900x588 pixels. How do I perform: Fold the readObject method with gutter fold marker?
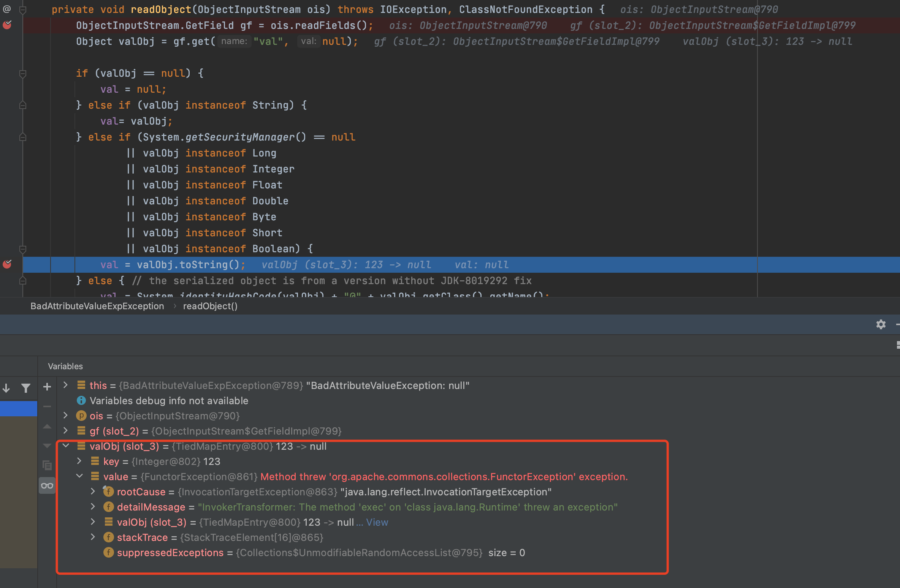(23, 9)
